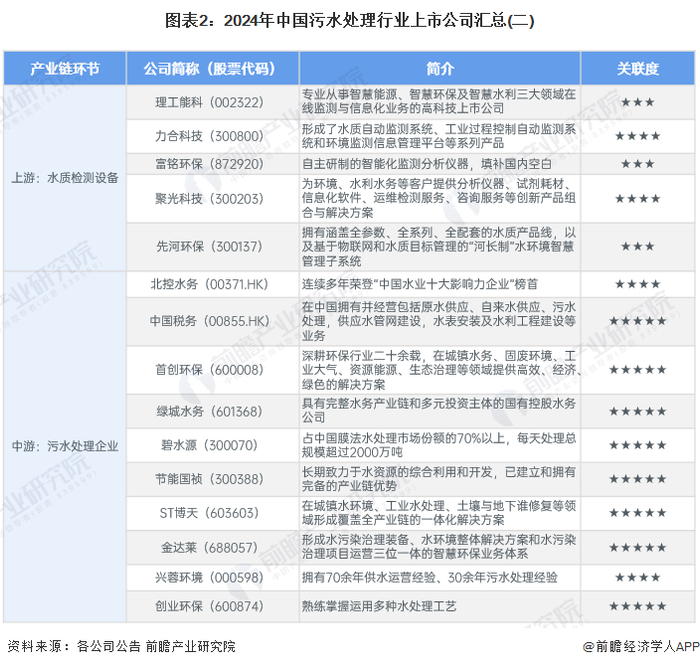700x667 pixels.
Task: Click the 首创环保 description 深耕环保行业二十余载
Action: (441, 370)
